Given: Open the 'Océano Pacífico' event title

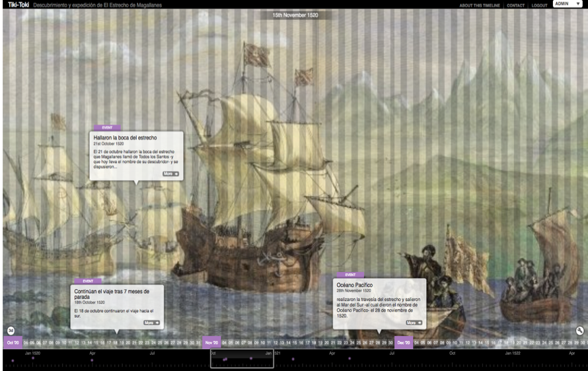Looking at the screenshot, I should coord(354,285).
